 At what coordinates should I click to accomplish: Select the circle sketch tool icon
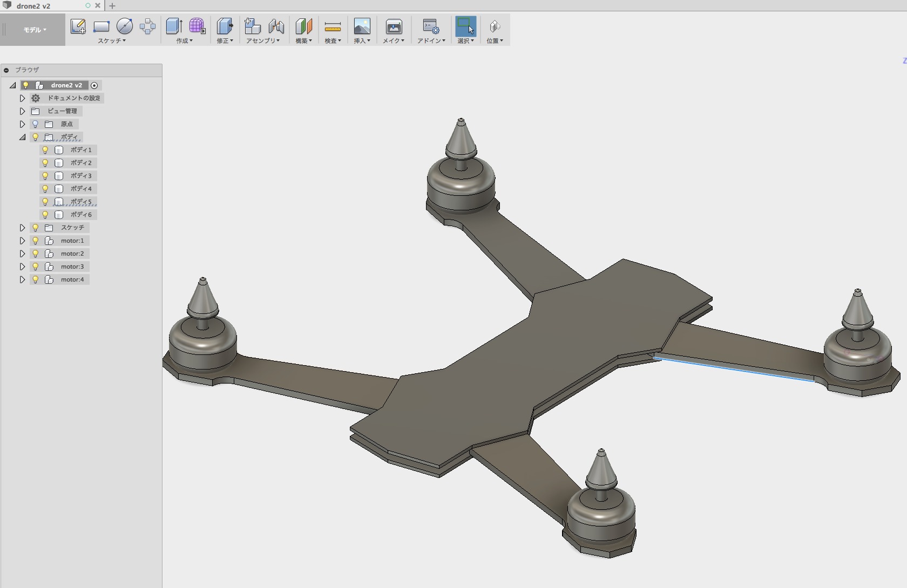[x=125, y=26]
